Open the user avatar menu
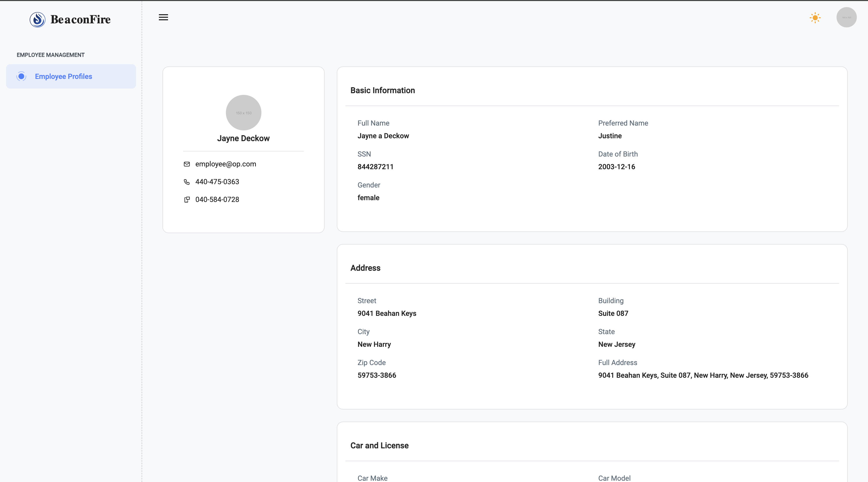 click(846, 17)
